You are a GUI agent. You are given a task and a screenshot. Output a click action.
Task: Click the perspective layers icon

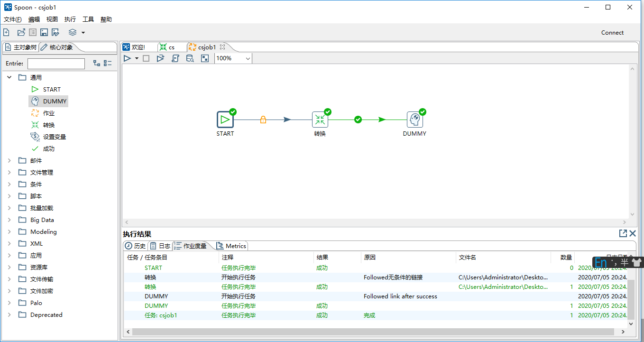click(x=73, y=32)
